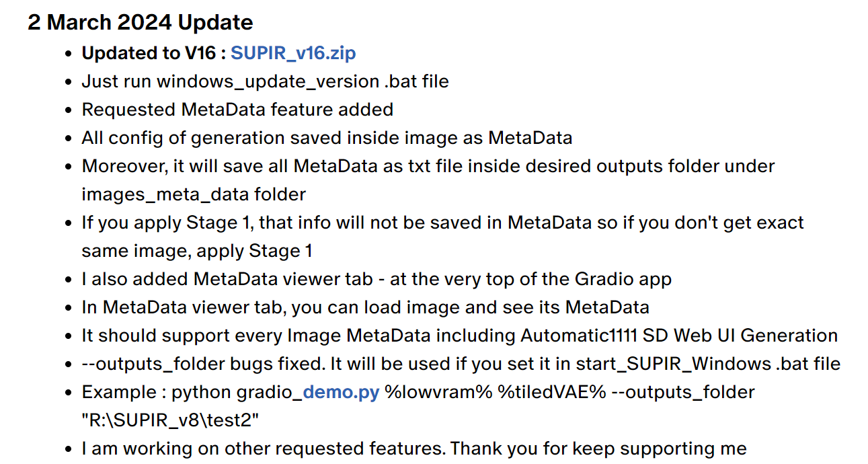Viewport: 868px width, 464px height.
Task: Click the "start_SUPIR_Windows .bat file" text
Action: pos(709,364)
